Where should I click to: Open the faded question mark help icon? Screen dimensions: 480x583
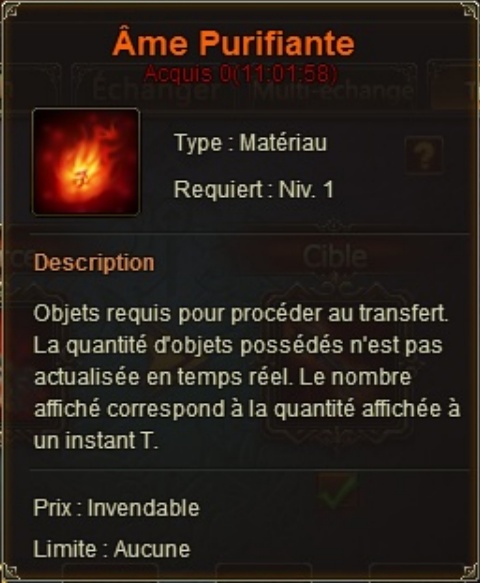(424, 155)
